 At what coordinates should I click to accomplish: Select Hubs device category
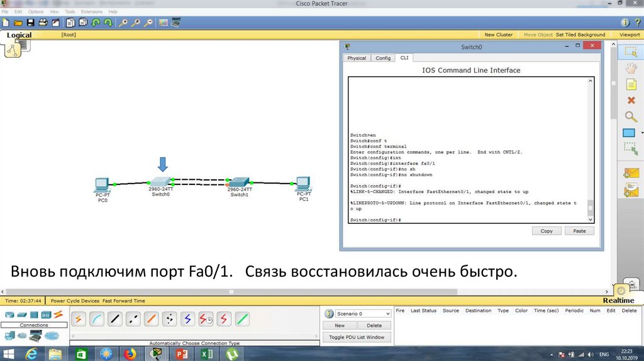click(34, 315)
